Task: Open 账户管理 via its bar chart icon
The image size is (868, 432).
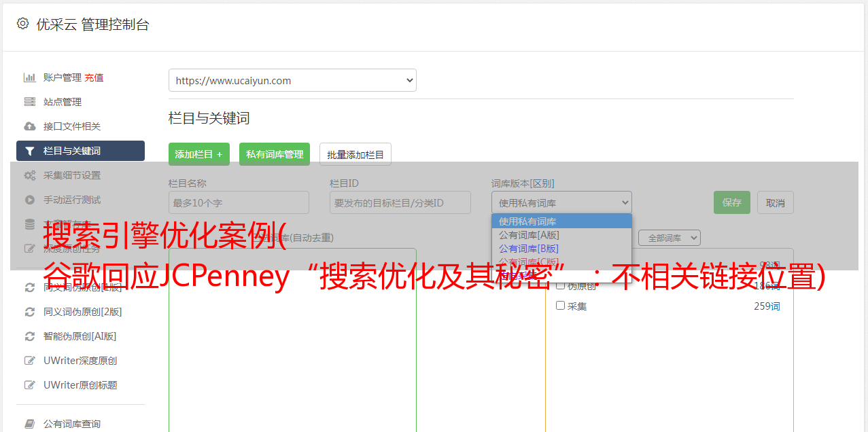Action: [x=30, y=77]
